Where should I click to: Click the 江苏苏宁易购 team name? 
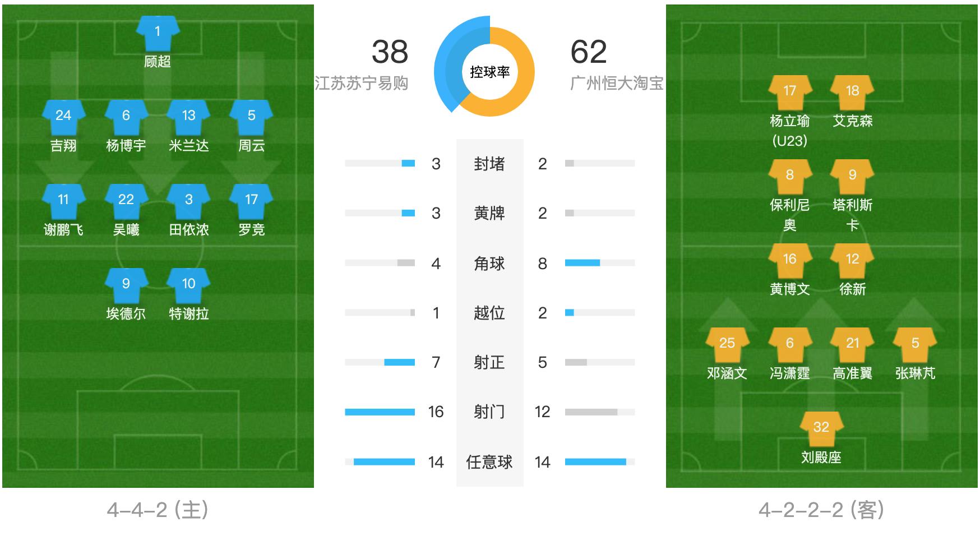click(x=362, y=84)
